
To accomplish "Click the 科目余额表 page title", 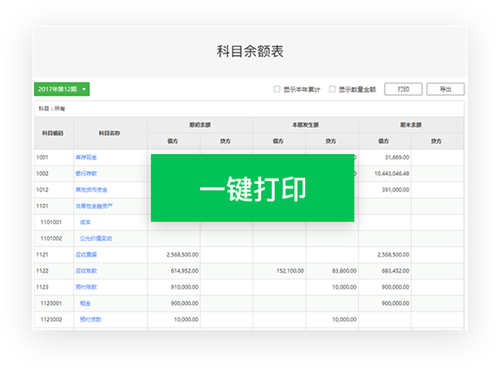I will click(250, 51).
